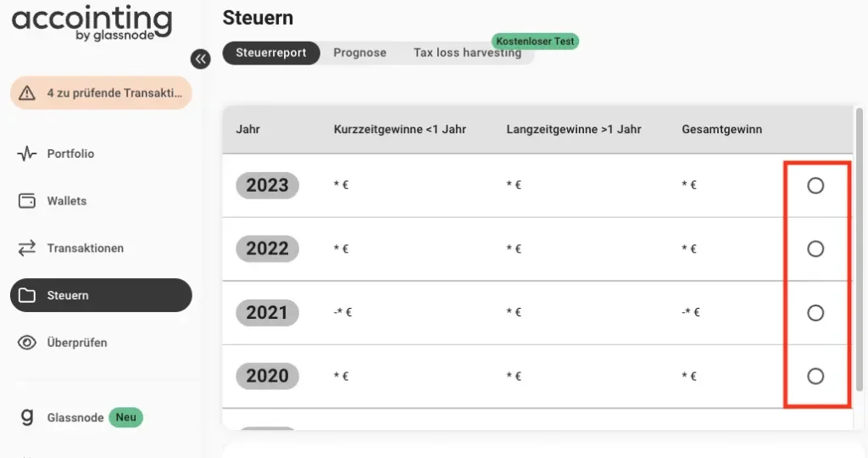This screenshot has width=868, height=458.
Task: Click the accointing by glassnode logo
Action: click(92, 23)
